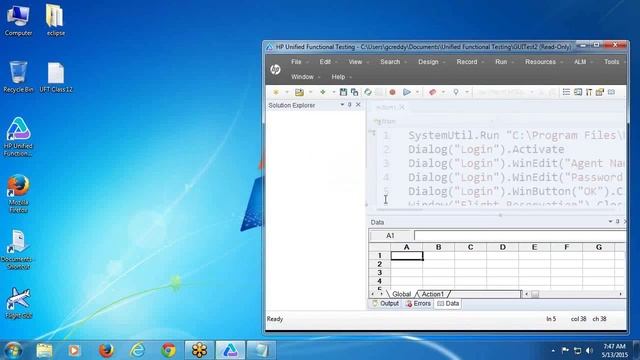Select HP Unified Functional Testing desktop shortcut
The image size is (640, 360).
(18, 137)
